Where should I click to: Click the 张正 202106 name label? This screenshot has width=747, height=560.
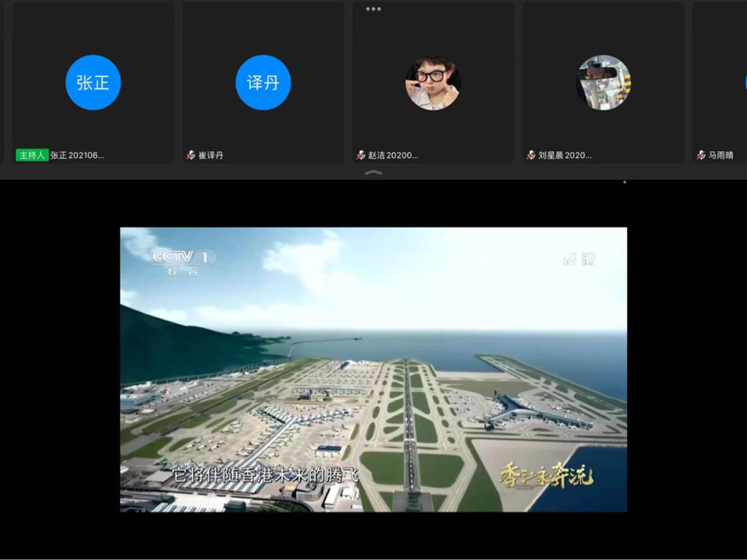78,155
